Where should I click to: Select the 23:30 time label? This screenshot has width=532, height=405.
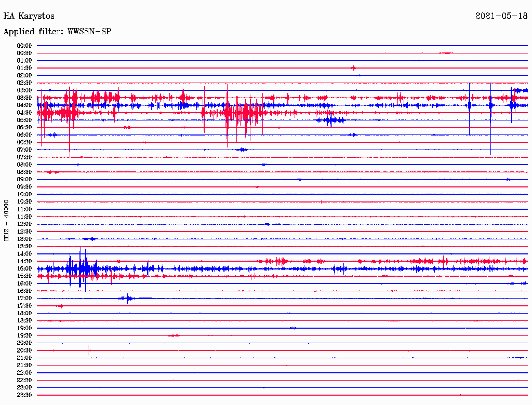point(24,395)
